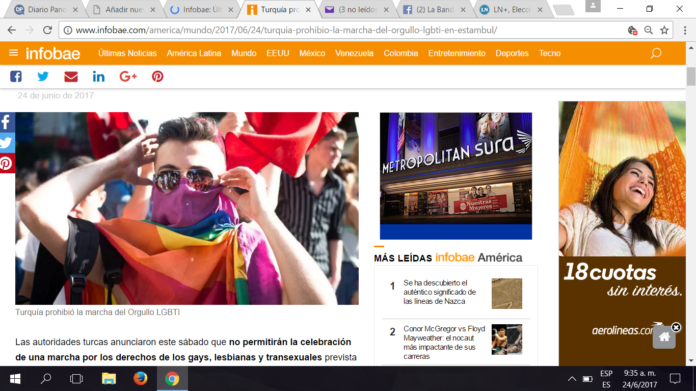The image size is (696, 391).
Task: Share article via top Twitter icon
Action: (43, 76)
